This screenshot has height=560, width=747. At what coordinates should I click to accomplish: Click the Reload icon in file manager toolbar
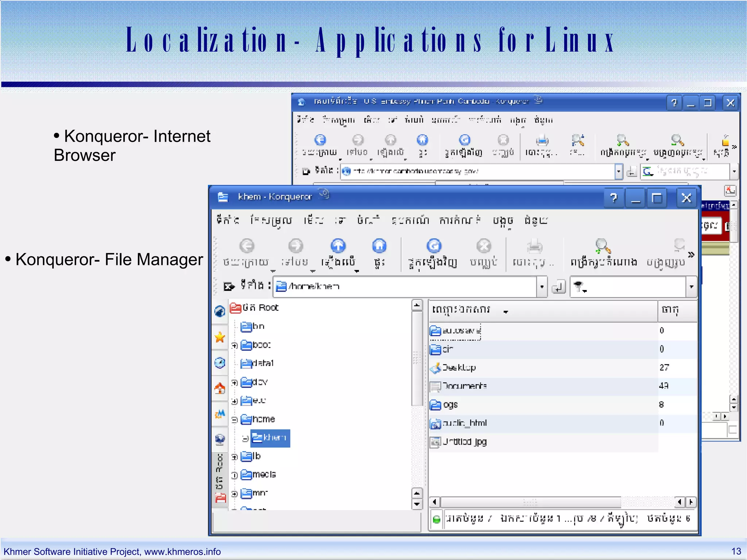pos(434,246)
